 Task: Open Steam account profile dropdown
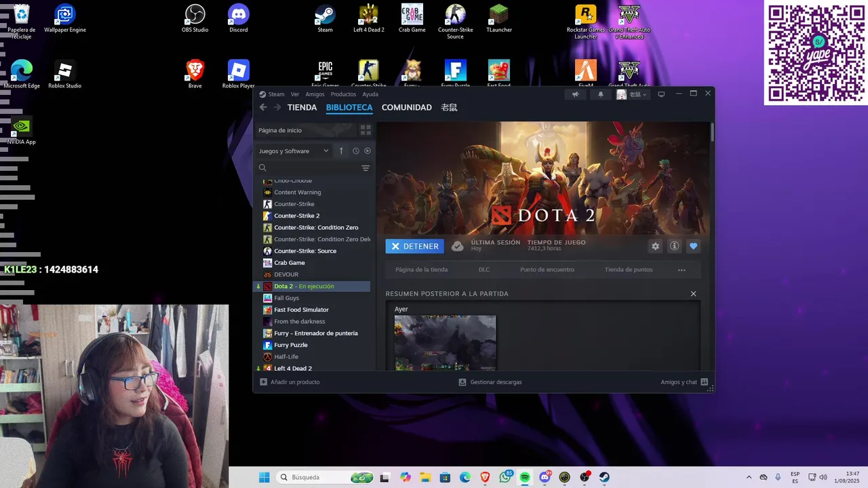tap(632, 94)
